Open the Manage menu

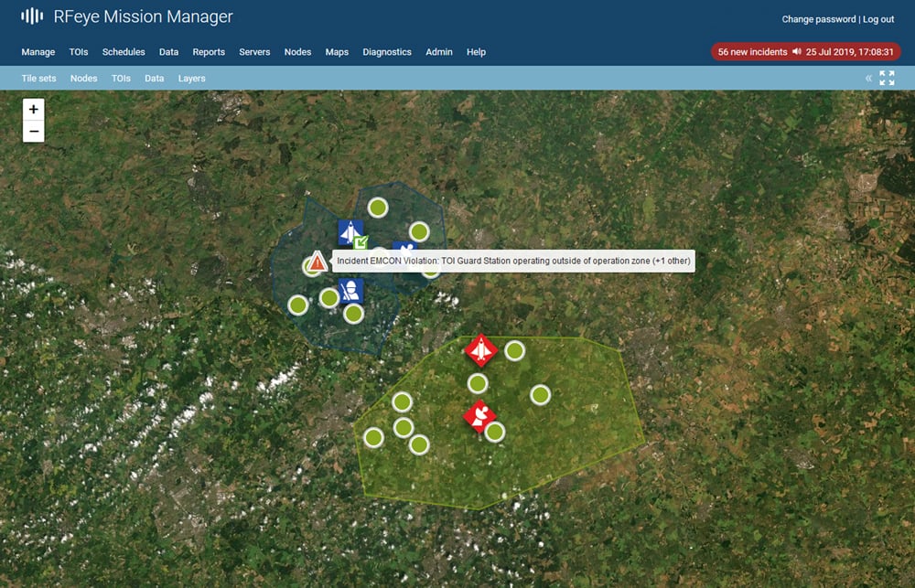tap(38, 52)
